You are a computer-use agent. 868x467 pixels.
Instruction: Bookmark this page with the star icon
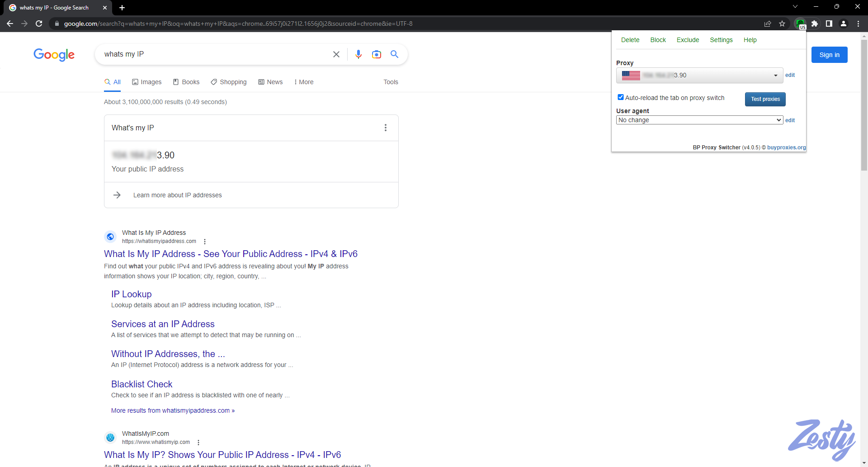782,24
